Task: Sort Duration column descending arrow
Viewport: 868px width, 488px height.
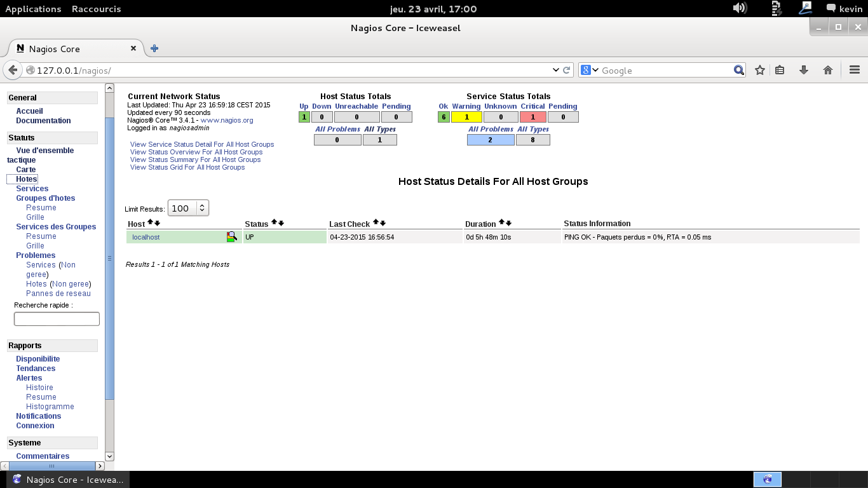Action: click(508, 223)
